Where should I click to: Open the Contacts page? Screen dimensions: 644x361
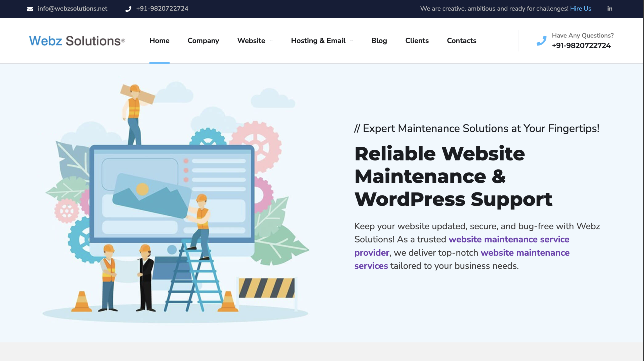(x=461, y=41)
